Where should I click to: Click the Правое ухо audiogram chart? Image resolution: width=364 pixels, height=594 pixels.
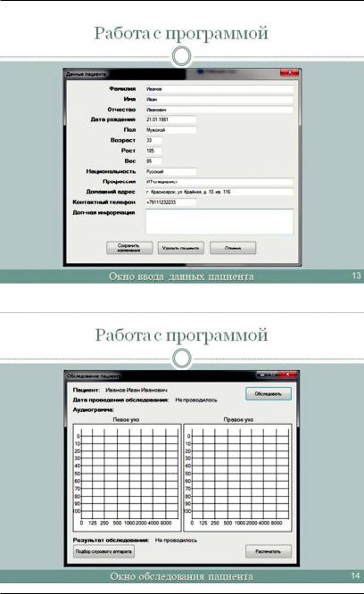coord(237,477)
